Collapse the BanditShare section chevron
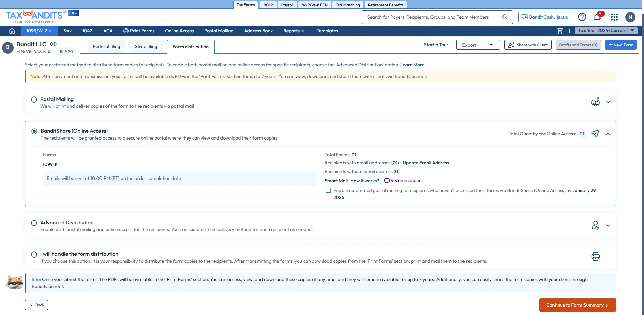The image size is (644, 315). pos(608,134)
